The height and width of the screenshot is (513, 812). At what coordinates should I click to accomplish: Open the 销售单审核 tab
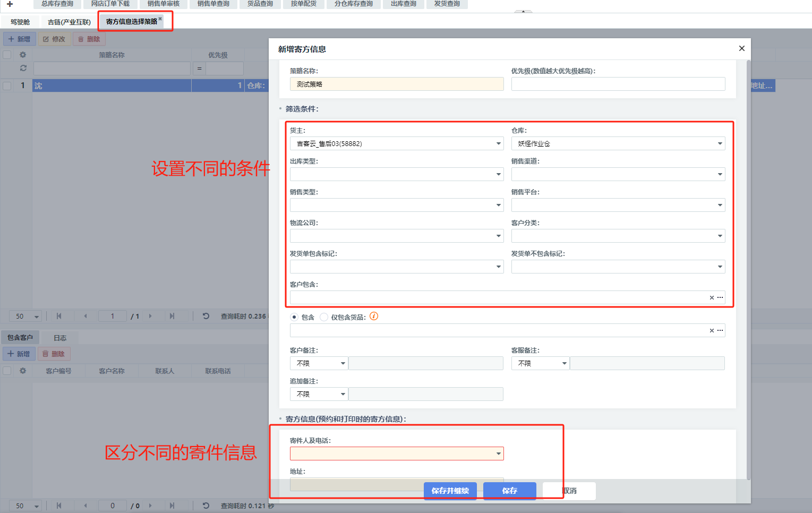[163, 4]
